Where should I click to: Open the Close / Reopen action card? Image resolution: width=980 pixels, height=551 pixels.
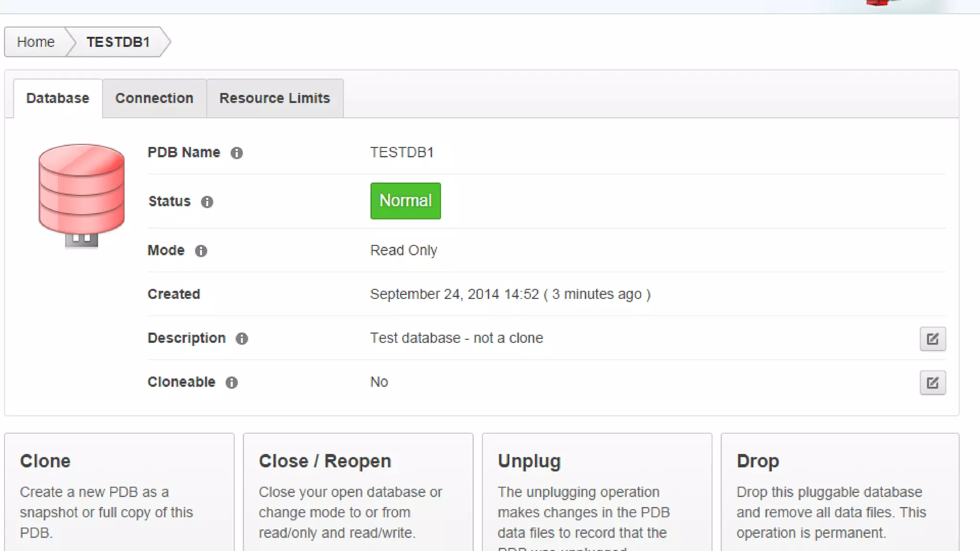(358, 493)
